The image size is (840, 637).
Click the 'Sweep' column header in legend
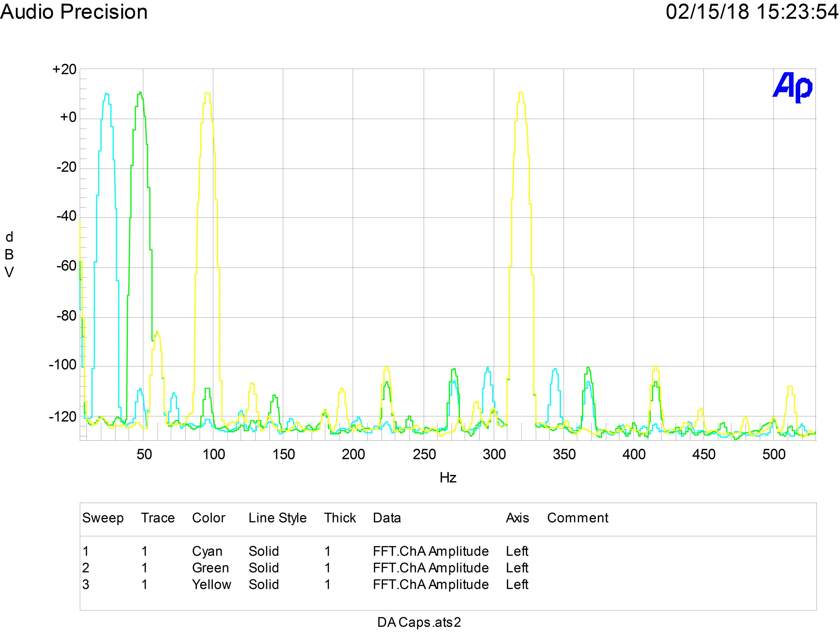tap(103, 518)
